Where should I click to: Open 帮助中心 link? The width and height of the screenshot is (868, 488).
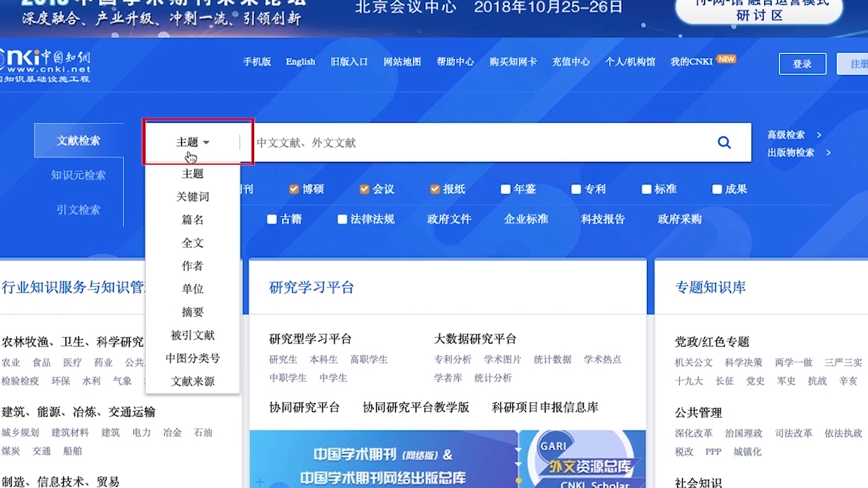pos(455,62)
